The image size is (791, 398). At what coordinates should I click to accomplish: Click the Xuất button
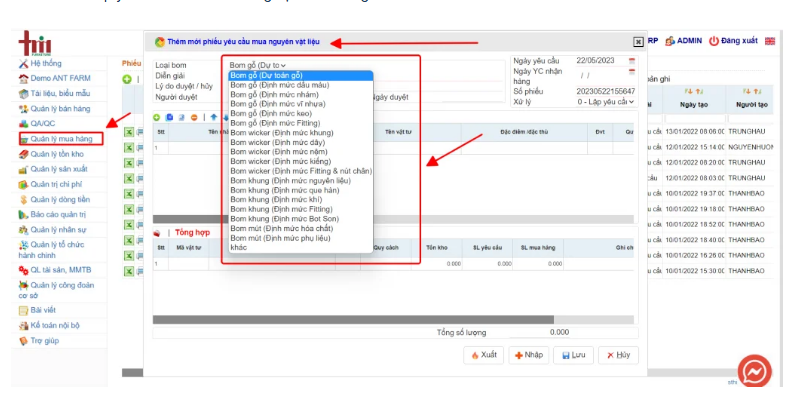(483, 355)
